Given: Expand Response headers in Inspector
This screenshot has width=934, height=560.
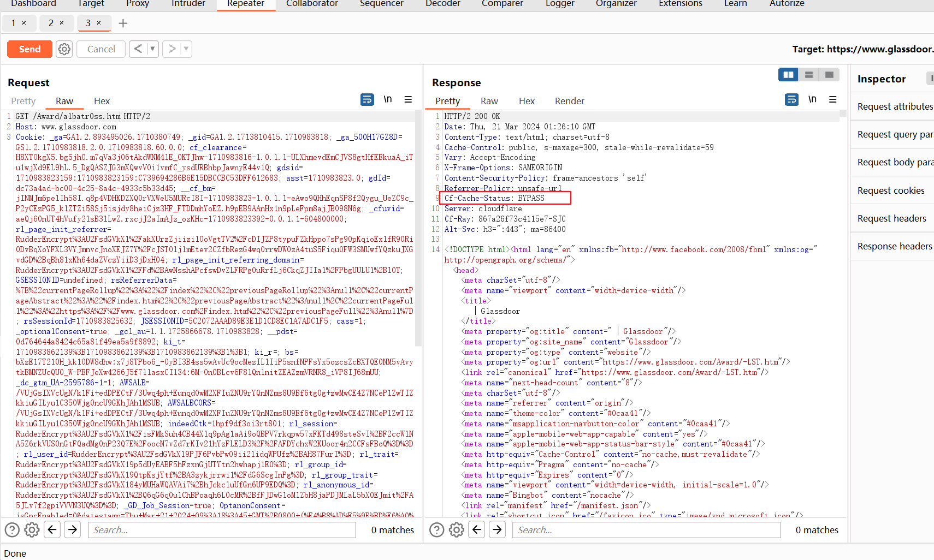Looking at the screenshot, I should point(892,246).
